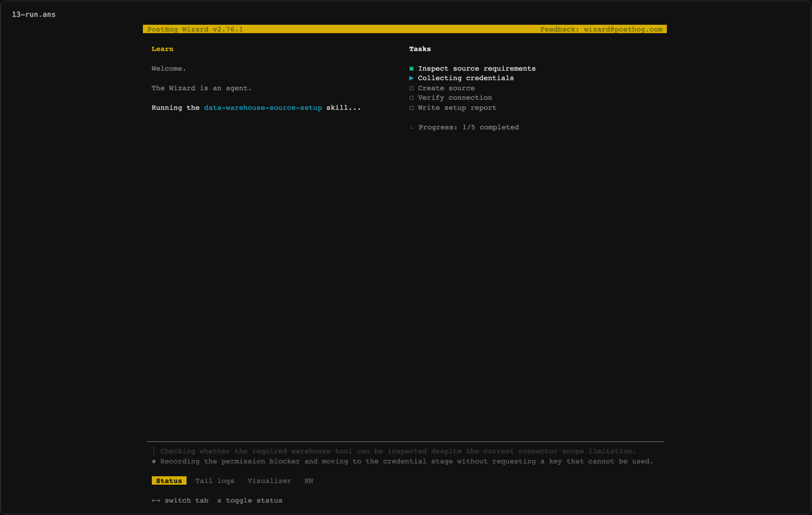Image resolution: width=812 pixels, height=515 pixels.
Task: Click the data-warehouse-source-setup skill link
Action: tap(263, 107)
